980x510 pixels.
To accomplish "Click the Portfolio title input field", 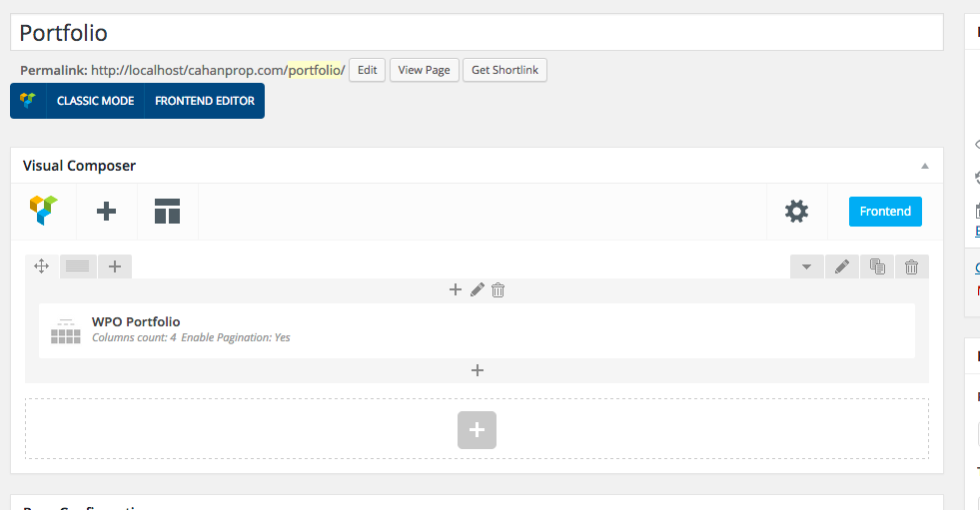I will pyautogui.click(x=477, y=33).
